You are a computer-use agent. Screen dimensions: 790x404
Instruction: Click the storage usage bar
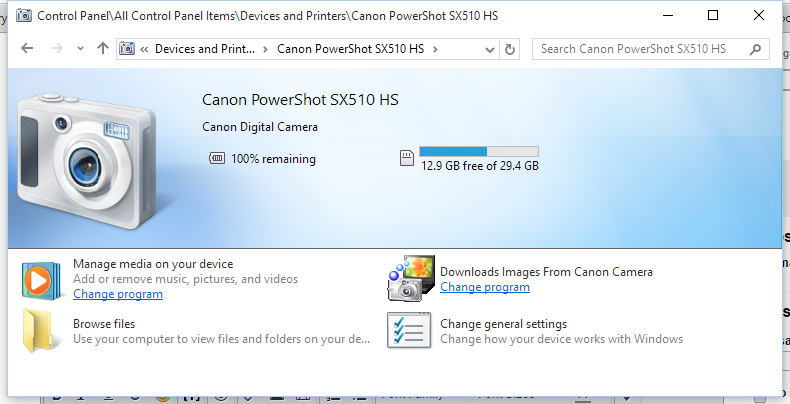tap(479, 151)
